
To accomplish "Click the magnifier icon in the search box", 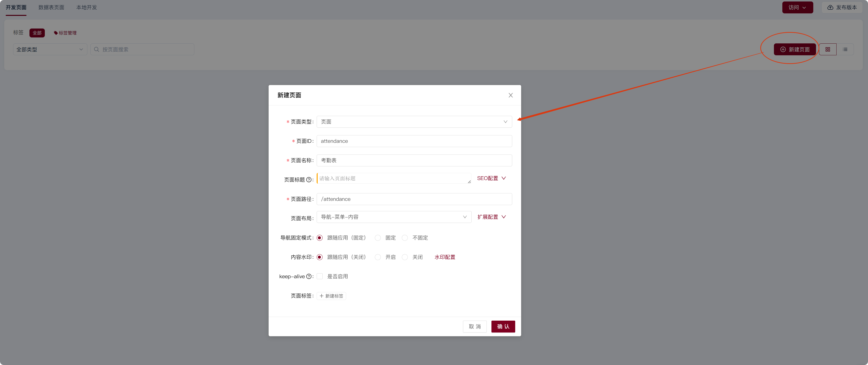I will (x=97, y=49).
